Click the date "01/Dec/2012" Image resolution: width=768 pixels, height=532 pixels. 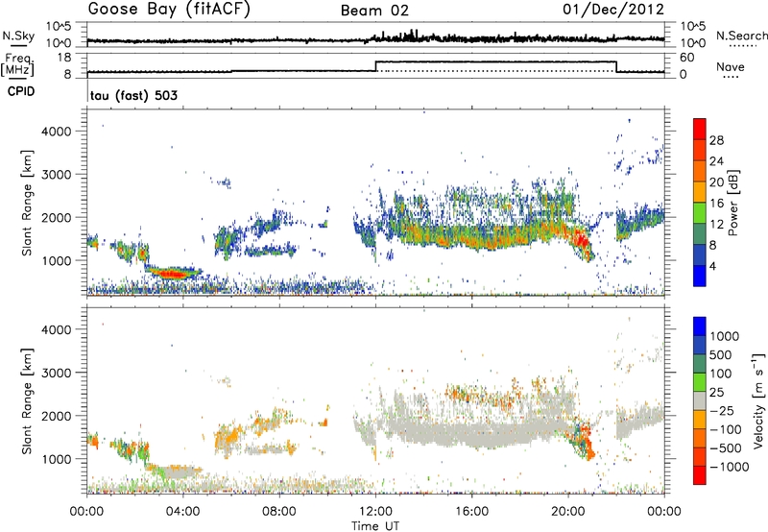pos(613,9)
